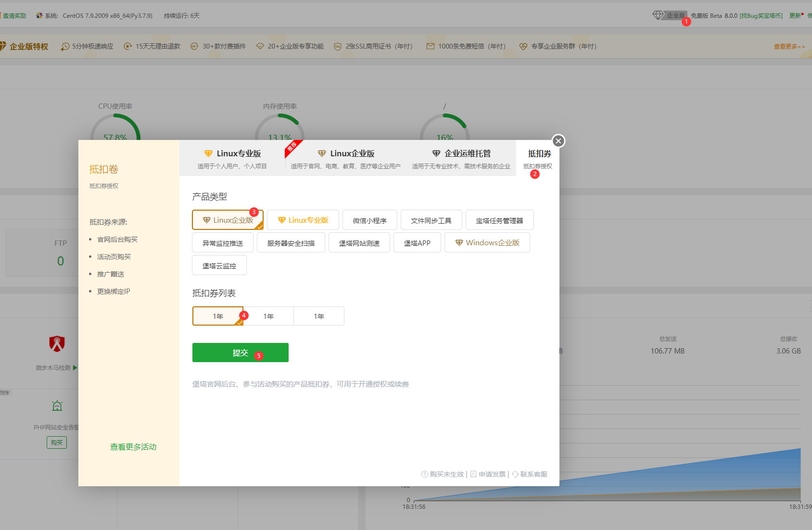Click 总接收 value 3.06 GB
The width and height of the screenshot is (812, 530).
pos(788,351)
